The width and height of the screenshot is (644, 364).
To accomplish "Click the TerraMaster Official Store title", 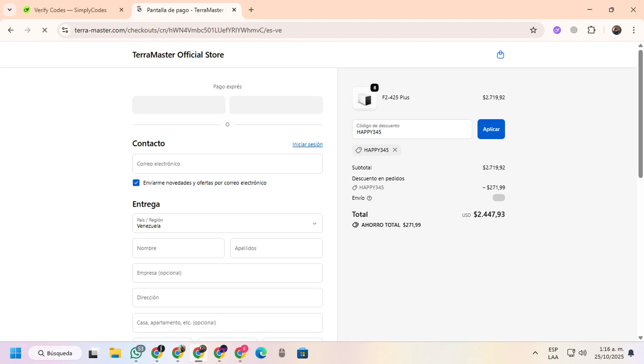I will point(178,55).
